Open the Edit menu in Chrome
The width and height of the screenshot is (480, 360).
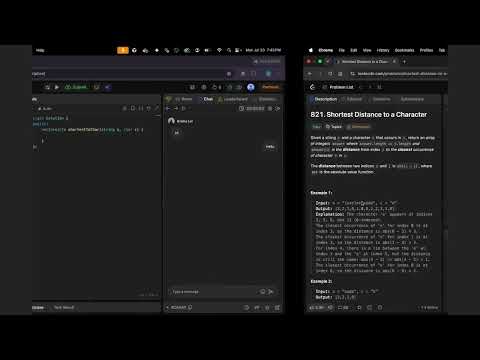[354, 50]
